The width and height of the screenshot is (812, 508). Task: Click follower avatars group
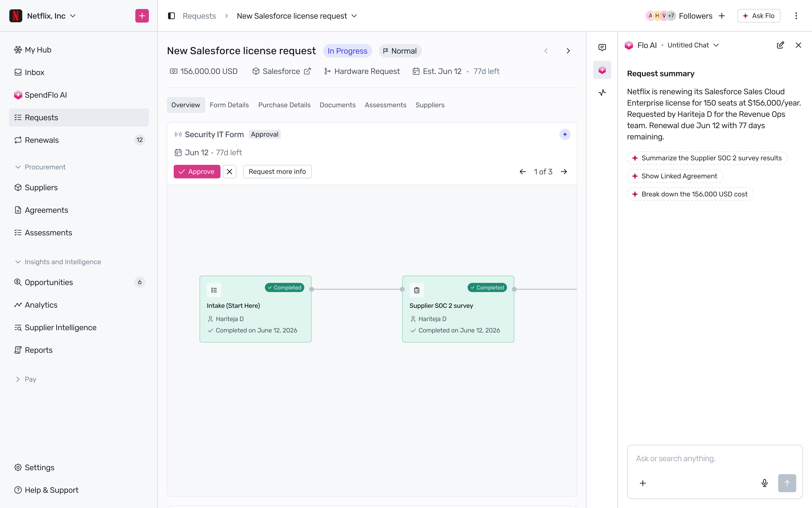coord(661,16)
